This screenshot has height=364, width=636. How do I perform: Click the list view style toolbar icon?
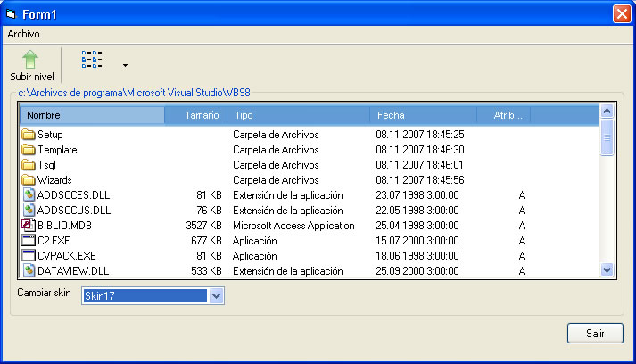point(92,60)
